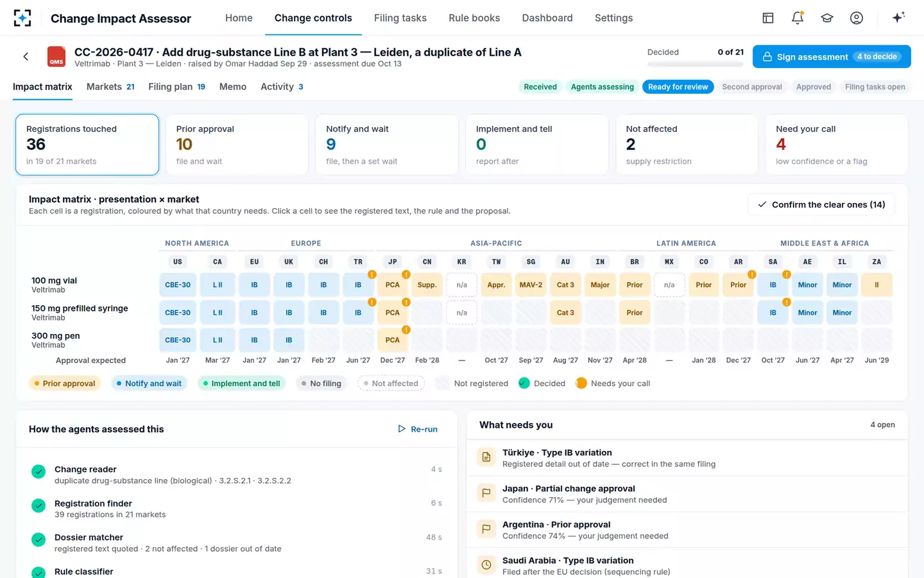The width and height of the screenshot is (924, 578).
Task: Select the Ready for review stage pill
Action: 678,87
